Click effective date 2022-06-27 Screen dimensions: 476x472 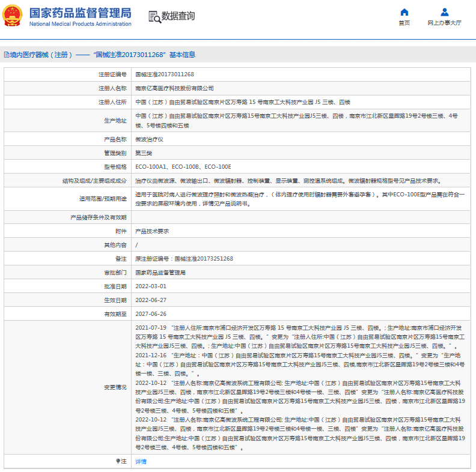click(x=151, y=300)
